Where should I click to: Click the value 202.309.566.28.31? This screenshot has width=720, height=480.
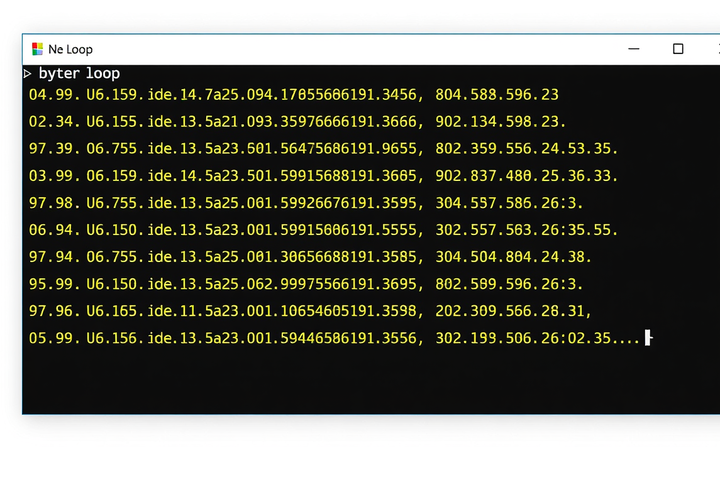[513, 311]
